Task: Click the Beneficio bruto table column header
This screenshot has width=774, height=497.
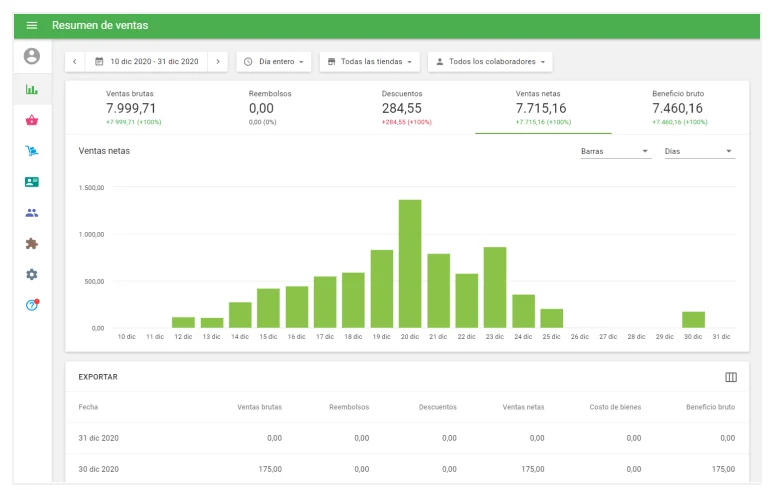Action: 710,407
